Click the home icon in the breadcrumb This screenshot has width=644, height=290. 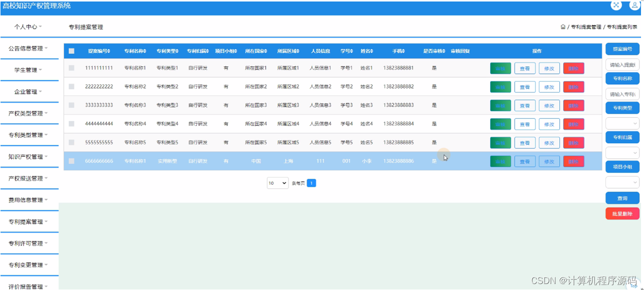pos(563,27)
